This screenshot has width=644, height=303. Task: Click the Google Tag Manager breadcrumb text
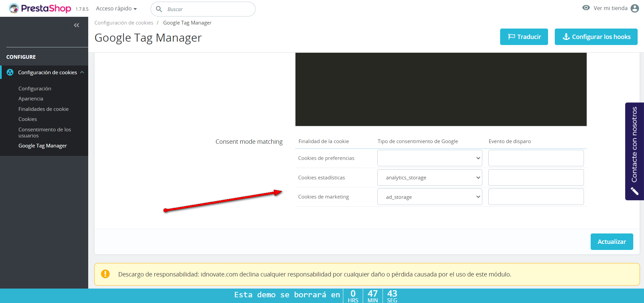point(187,23)
